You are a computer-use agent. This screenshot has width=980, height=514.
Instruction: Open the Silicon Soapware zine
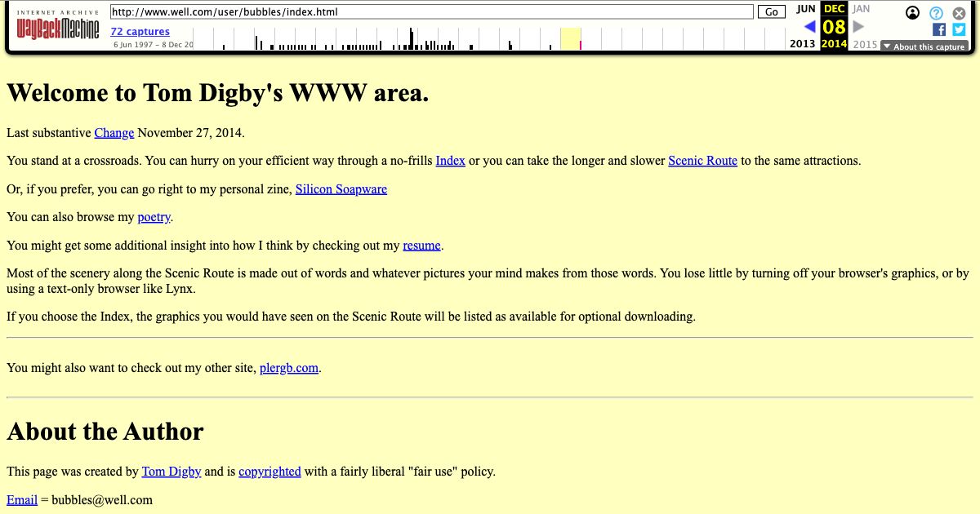coord(341,188)
